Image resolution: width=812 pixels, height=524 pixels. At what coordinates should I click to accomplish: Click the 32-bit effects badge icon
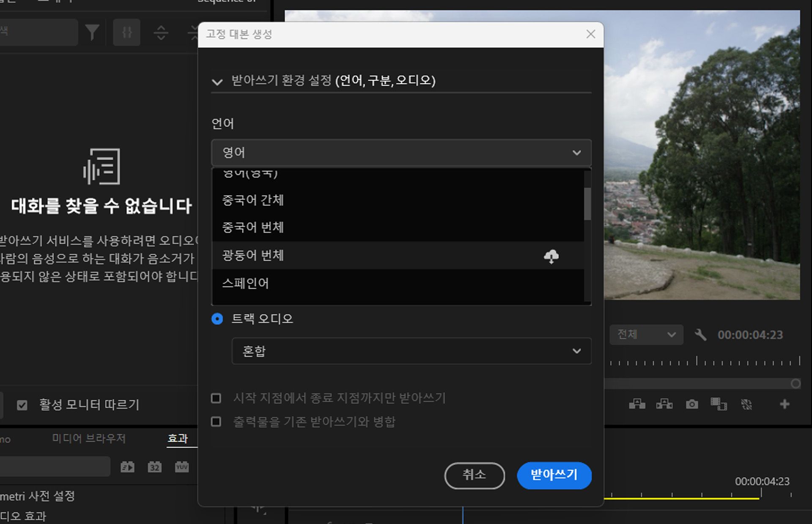tap(154, 467)
